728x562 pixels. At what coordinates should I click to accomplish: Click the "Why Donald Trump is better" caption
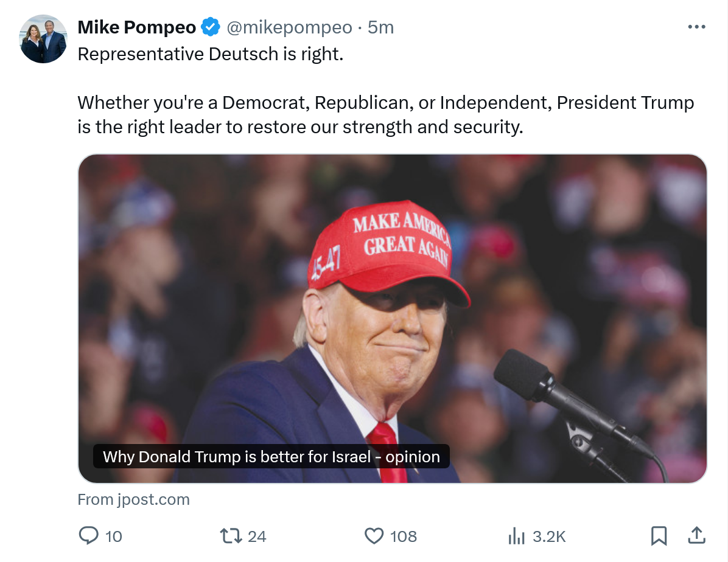[271, 457]
